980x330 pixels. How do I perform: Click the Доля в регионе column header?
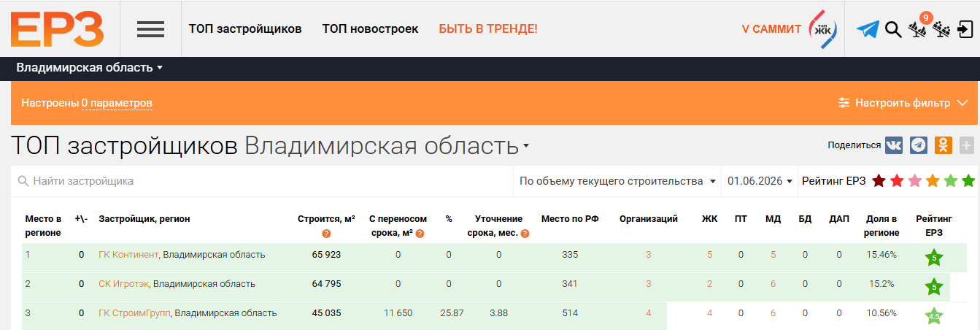(882, 226)
